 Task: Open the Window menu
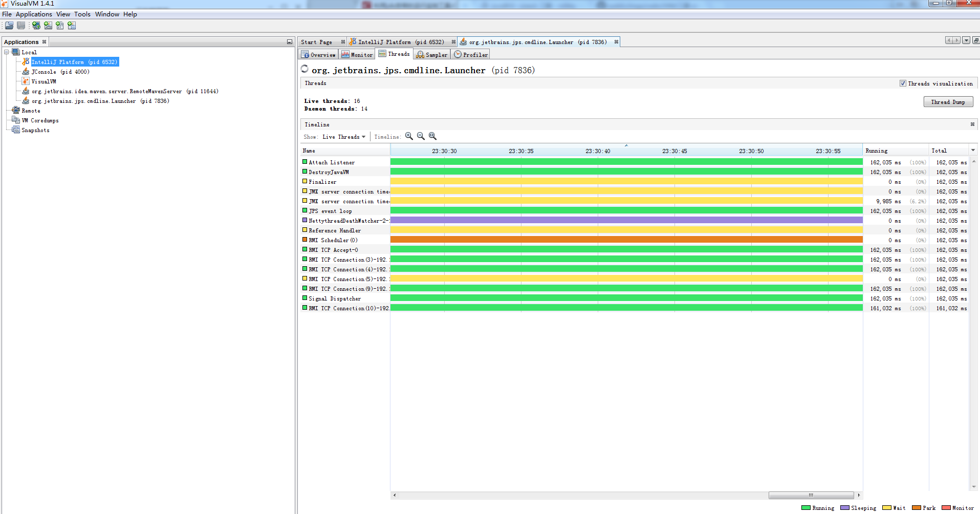pyautogui.click(x=107, y=14)
